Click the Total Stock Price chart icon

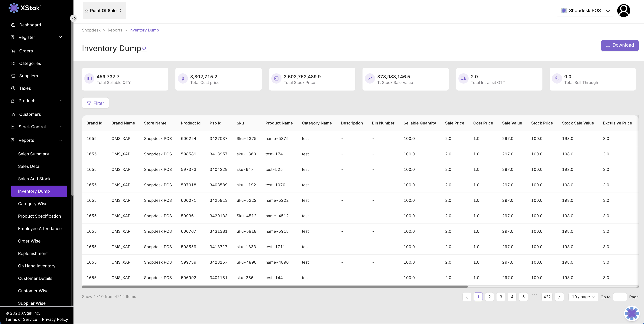(276, 79)
